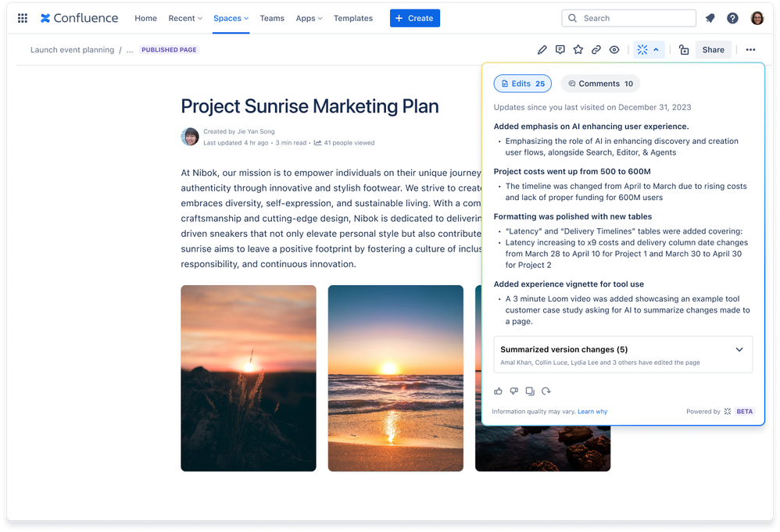Expand the breadcrumb ellipsis
The width and height of the screenshot is (780, 532).
(130, 50)
